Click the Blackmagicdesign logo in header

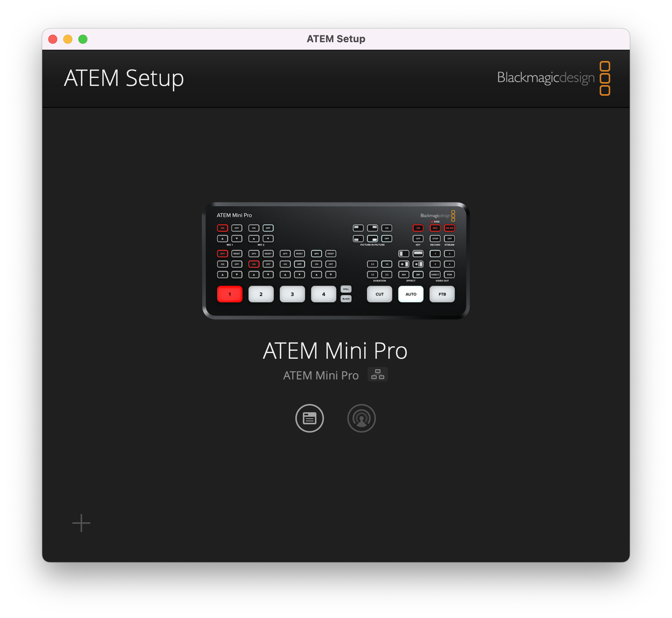click(554, 78)
